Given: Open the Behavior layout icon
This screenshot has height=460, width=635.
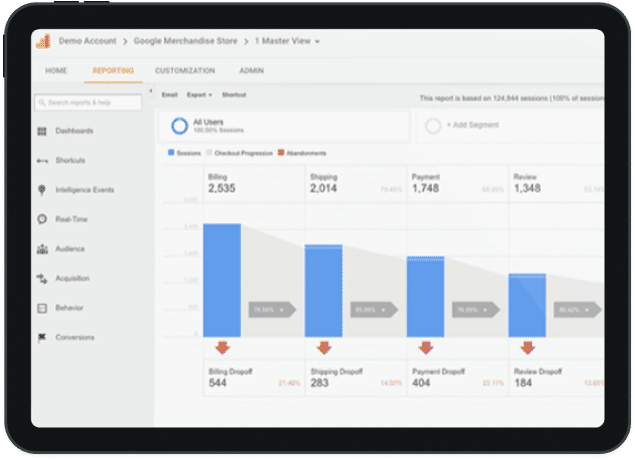Looking at the screenshot, I should [42, 308].
